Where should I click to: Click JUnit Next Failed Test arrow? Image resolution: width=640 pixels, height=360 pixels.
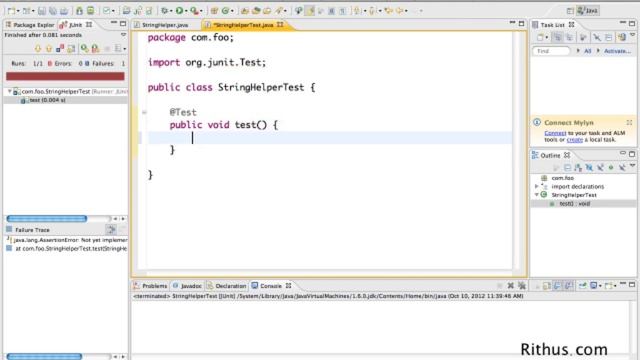click(x=38, y=49)
